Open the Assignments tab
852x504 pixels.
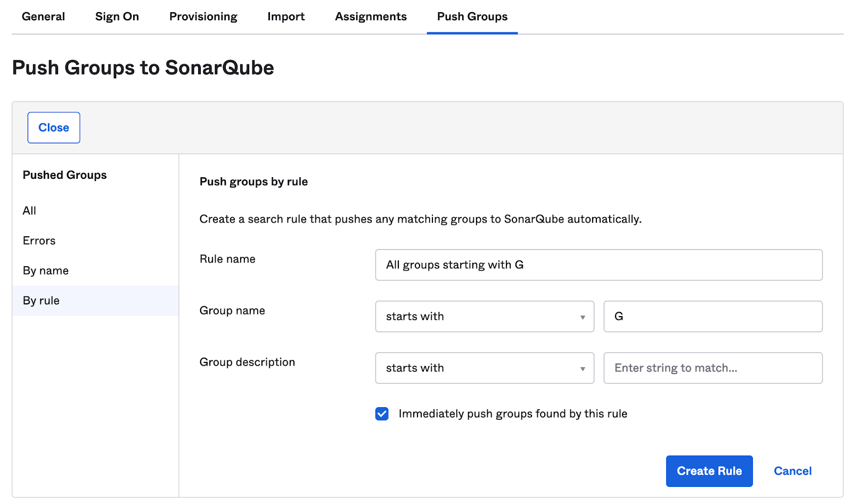pyautogui.click(x=371, y=16)
